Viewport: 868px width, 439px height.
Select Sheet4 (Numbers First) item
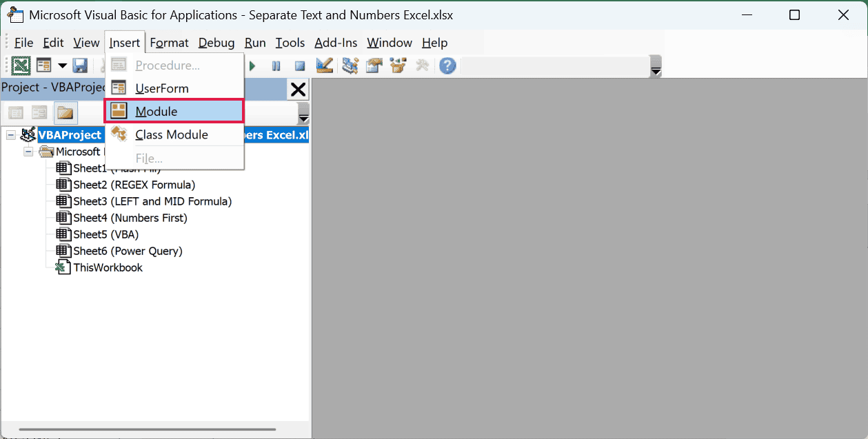[x=130, y=218]
